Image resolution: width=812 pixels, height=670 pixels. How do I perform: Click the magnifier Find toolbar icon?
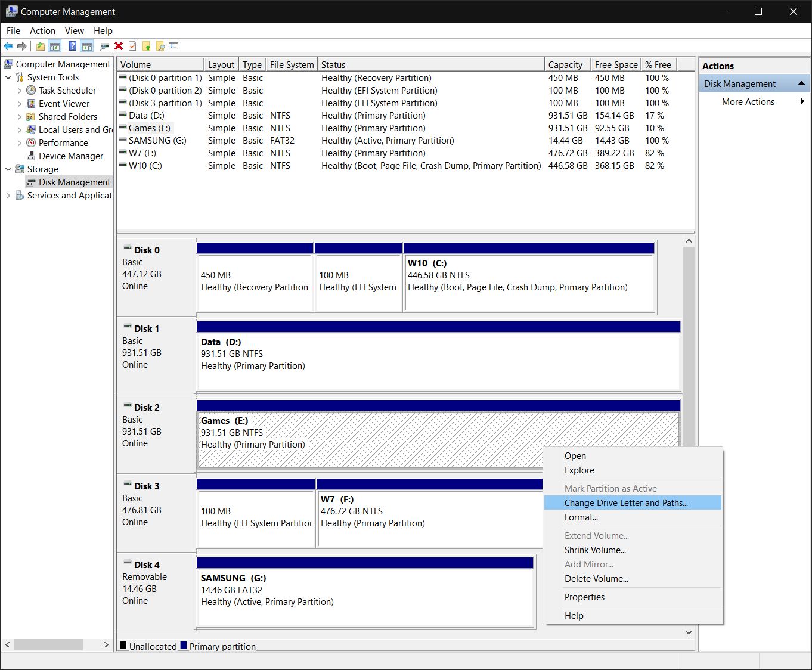160,46
